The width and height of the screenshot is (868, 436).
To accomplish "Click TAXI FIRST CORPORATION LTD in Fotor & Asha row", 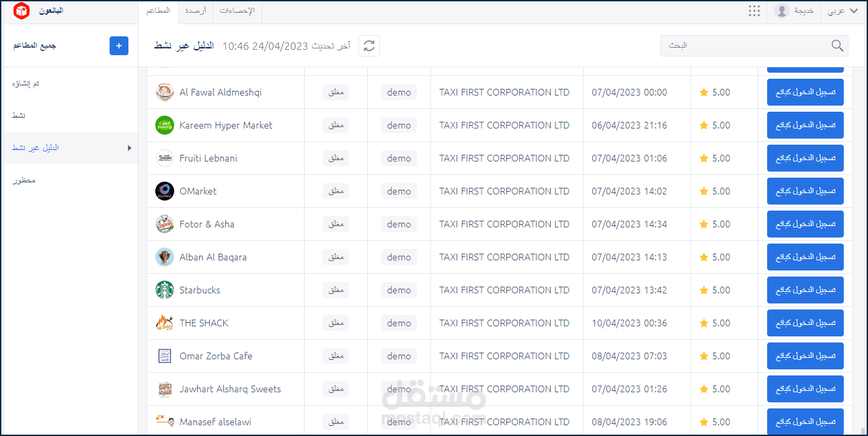I will pyautogui.click(x=504, y=224).
